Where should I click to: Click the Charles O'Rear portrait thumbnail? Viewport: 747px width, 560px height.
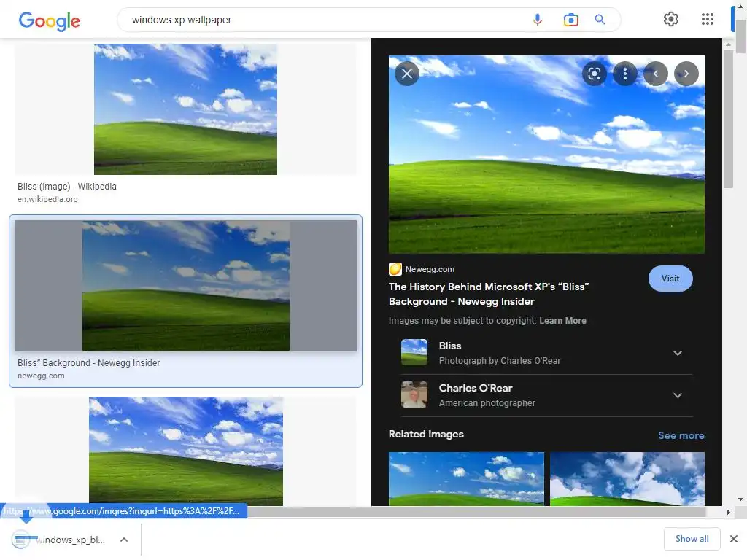click(x=414, y=394)
